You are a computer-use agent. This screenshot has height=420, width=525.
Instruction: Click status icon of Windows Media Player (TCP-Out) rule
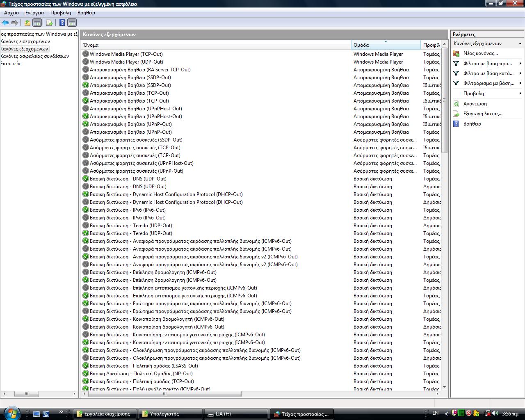86,54
